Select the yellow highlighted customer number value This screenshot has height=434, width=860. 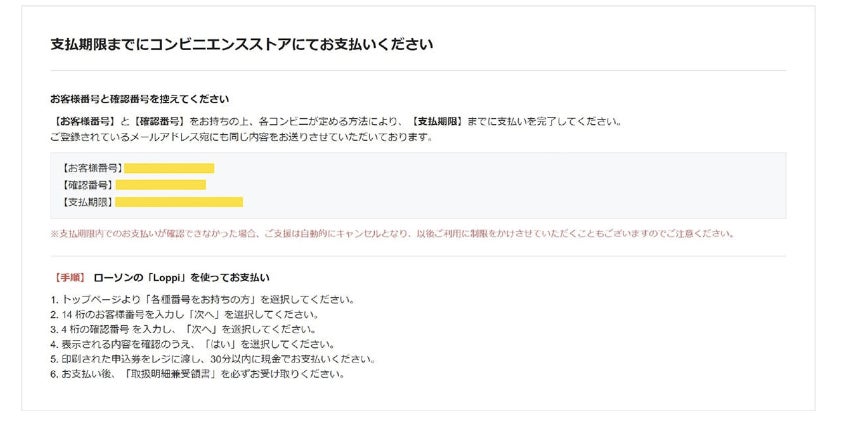click(x=169, y=168)
